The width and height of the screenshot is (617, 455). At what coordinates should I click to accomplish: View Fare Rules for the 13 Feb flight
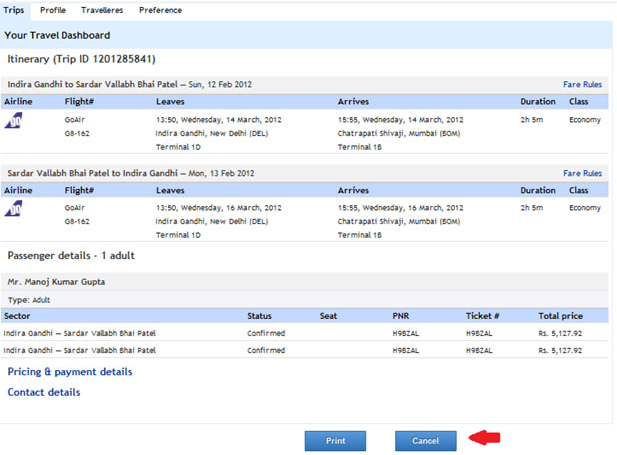[x=582, y=173]
